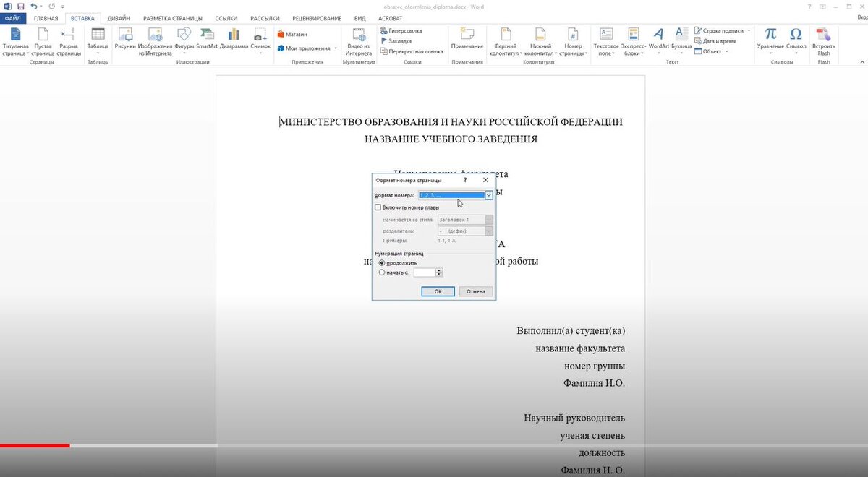
Task: Undo the last action in quick access toolbar
Action: tap(33, 6)
